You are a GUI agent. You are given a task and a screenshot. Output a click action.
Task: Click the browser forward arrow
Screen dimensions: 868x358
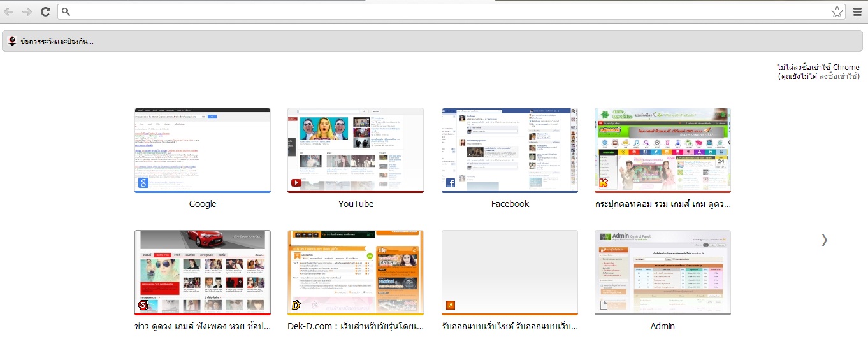click(27, 11)
